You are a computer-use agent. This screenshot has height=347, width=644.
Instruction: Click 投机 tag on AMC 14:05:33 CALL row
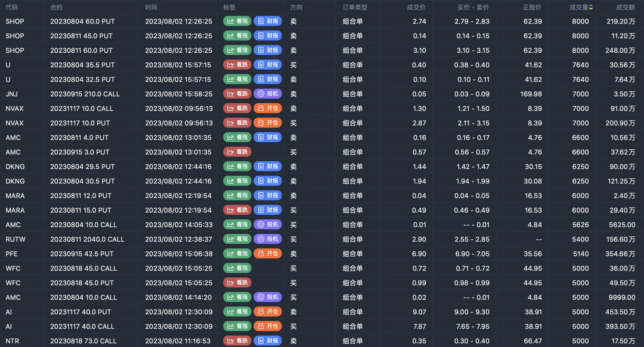268,225
